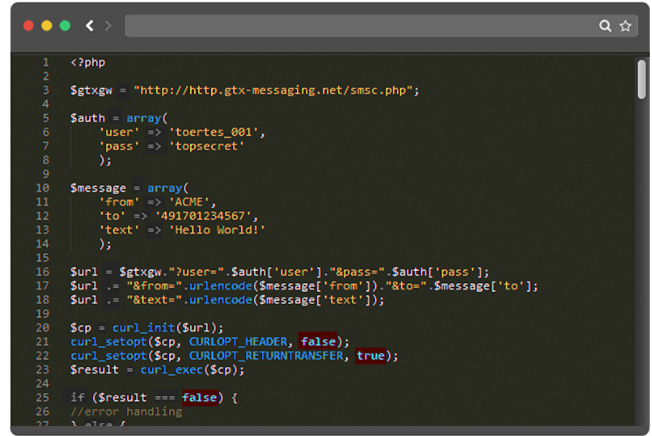Click the 'pass' key on line 7
Screen dimensions: 652x436
point(119,146)
